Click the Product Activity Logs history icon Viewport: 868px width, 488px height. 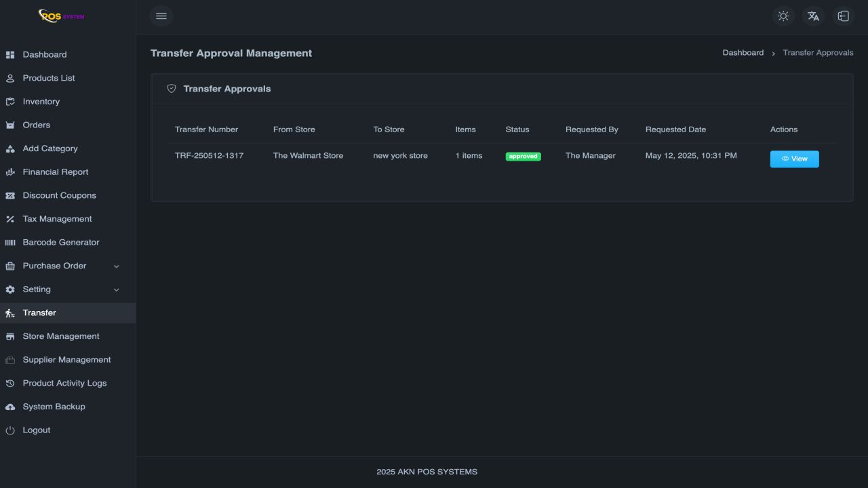(x=10, y=384)
